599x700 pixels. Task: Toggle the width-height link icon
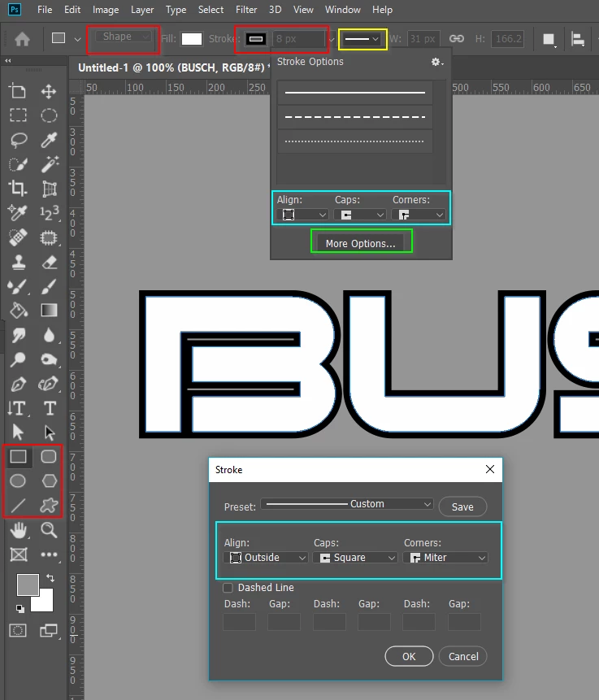pos(456,38)
